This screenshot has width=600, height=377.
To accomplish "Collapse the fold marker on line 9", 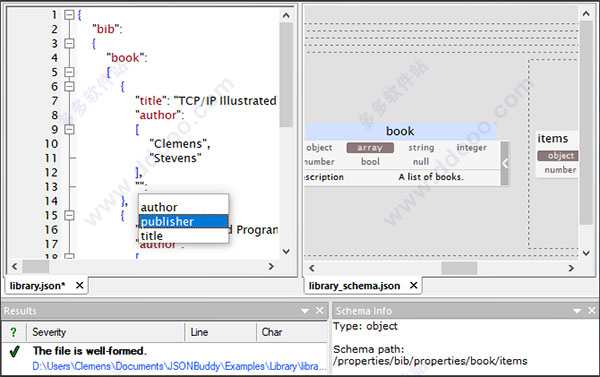I will pos(69,130).
